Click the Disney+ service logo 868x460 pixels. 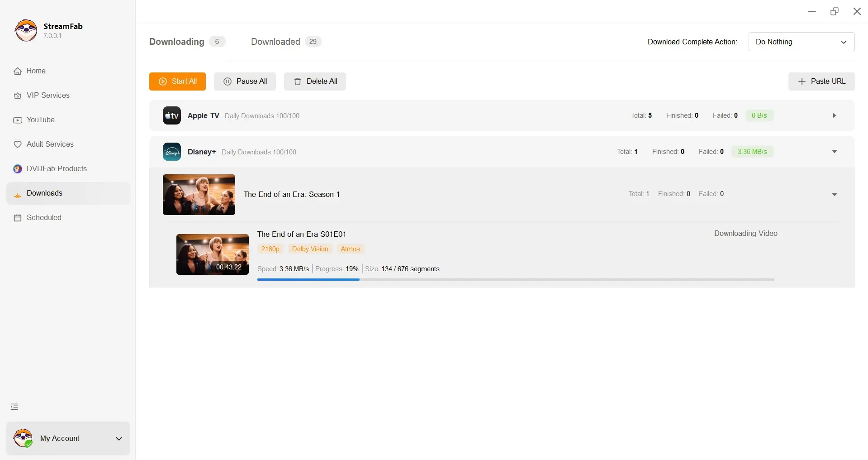coord(172,152)
